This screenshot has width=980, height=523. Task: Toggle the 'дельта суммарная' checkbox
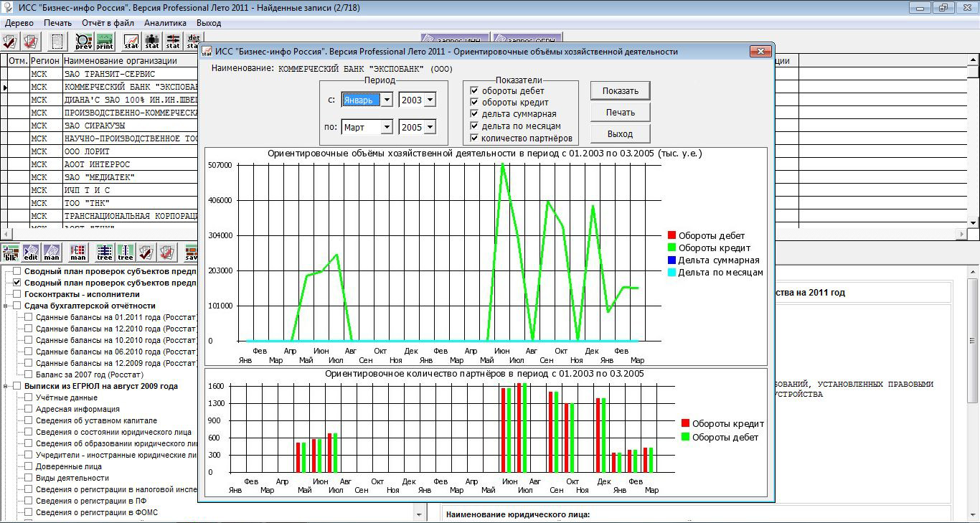(474, 114)
